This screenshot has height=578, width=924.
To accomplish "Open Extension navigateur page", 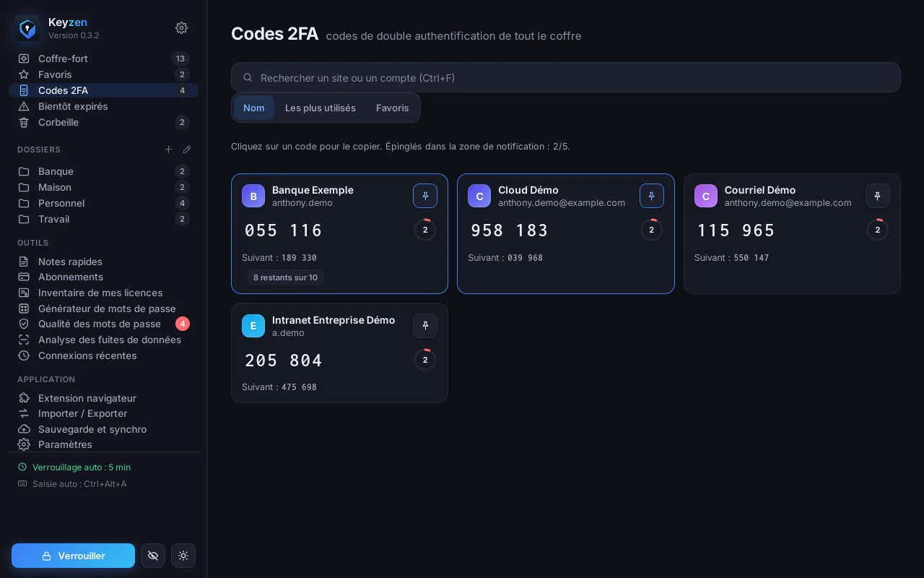I will coord(103,398).
